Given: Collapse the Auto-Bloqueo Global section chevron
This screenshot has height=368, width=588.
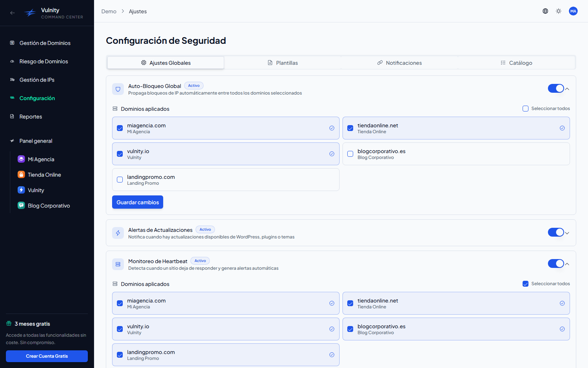Looking at the screenshot, I should point(567,89).
